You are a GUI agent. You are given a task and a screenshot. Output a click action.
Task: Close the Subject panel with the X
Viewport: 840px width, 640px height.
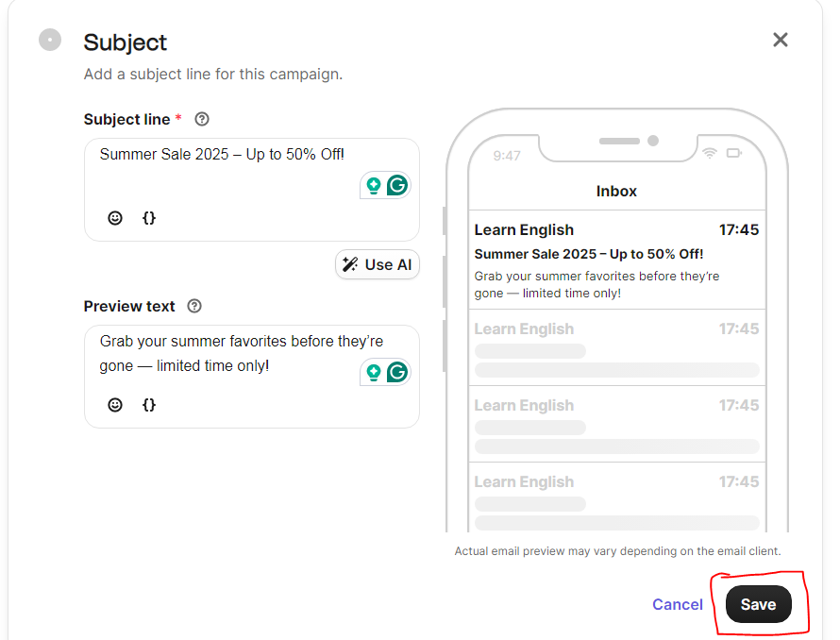780,40
